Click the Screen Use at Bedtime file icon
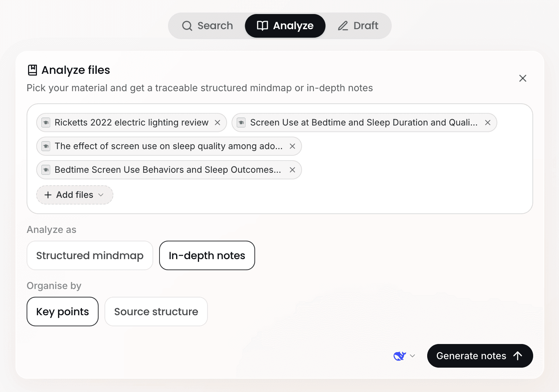Image resolution: width=559 pixels, height=392 pixels. tap(241, 123)
